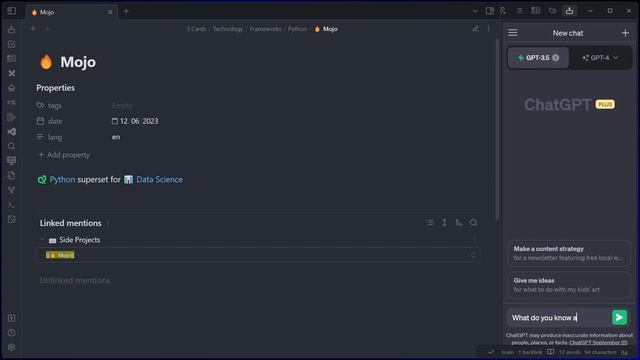640x360 pixels.
Task: Toggle the right sidebar layout icon
Action: [x=490, y=11]
